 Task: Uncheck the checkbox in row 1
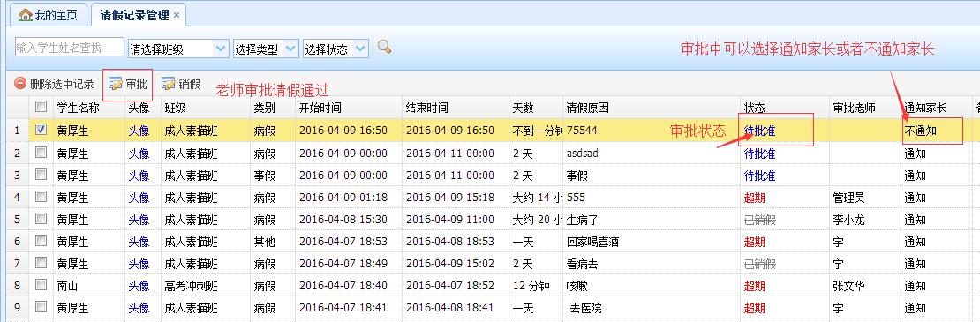tap(41, 131)
